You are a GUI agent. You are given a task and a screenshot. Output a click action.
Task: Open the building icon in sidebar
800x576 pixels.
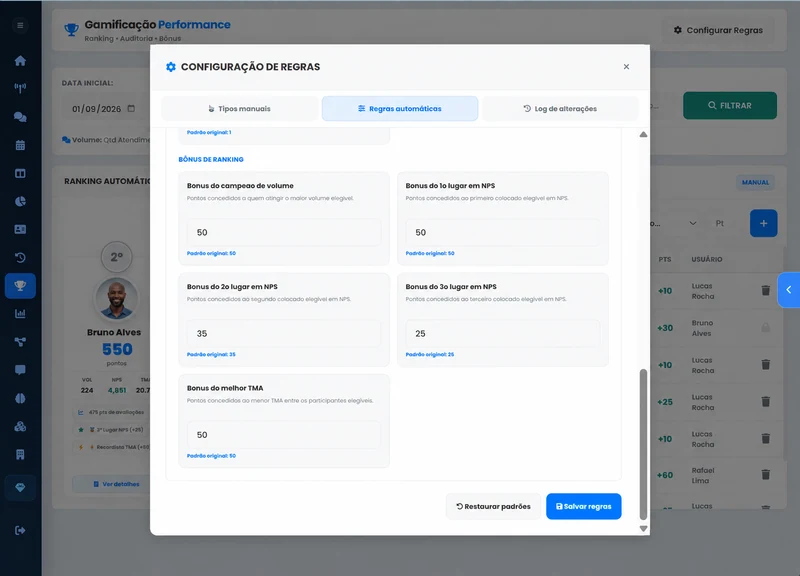click(20, 455)
